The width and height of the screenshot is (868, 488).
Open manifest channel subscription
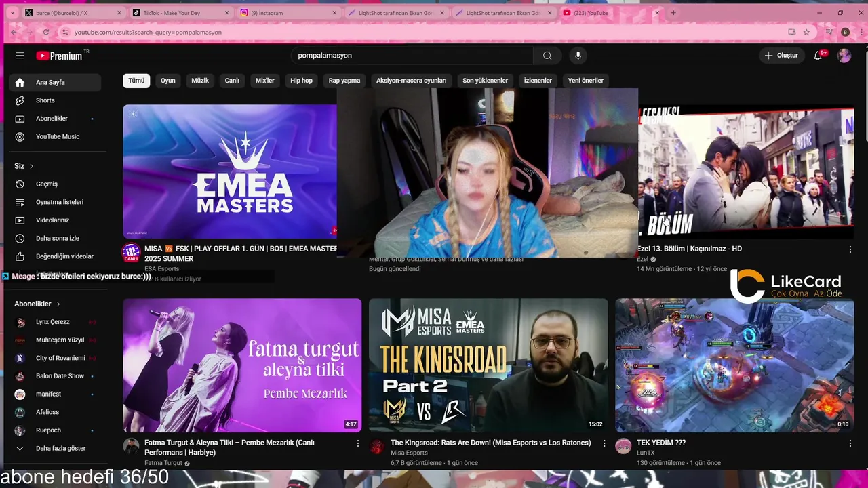tap(56, 394)
